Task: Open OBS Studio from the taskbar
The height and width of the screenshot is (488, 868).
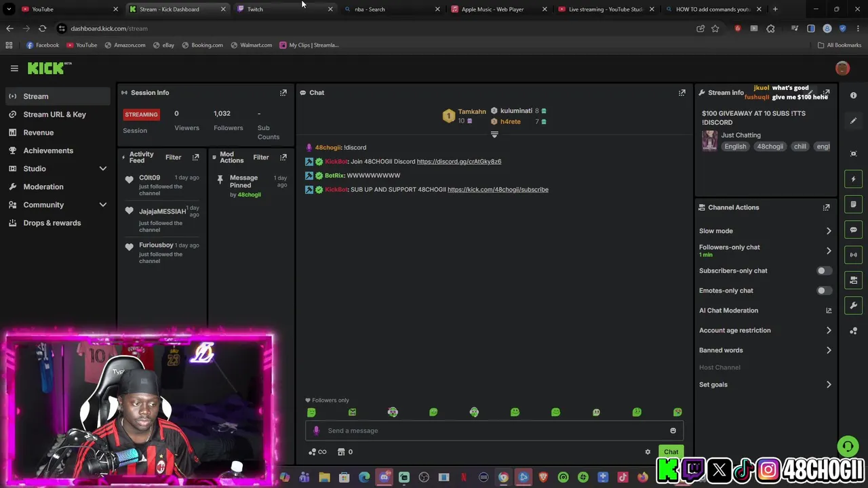Action: click(x=425, y=478)
